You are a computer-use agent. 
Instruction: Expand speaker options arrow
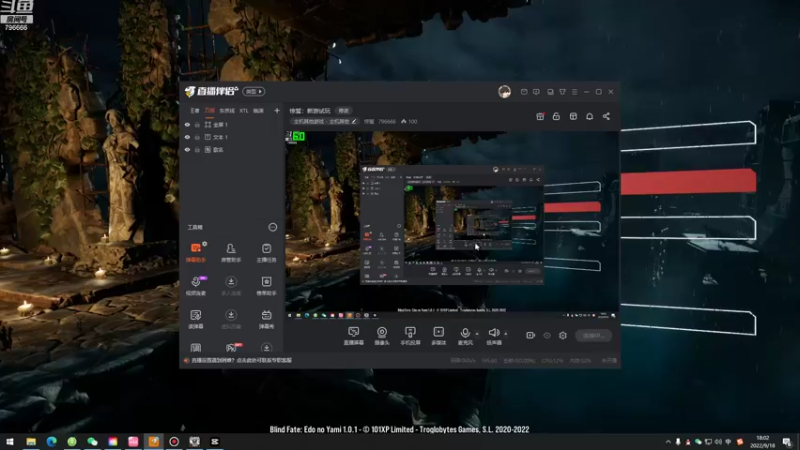tap(506, 334)
